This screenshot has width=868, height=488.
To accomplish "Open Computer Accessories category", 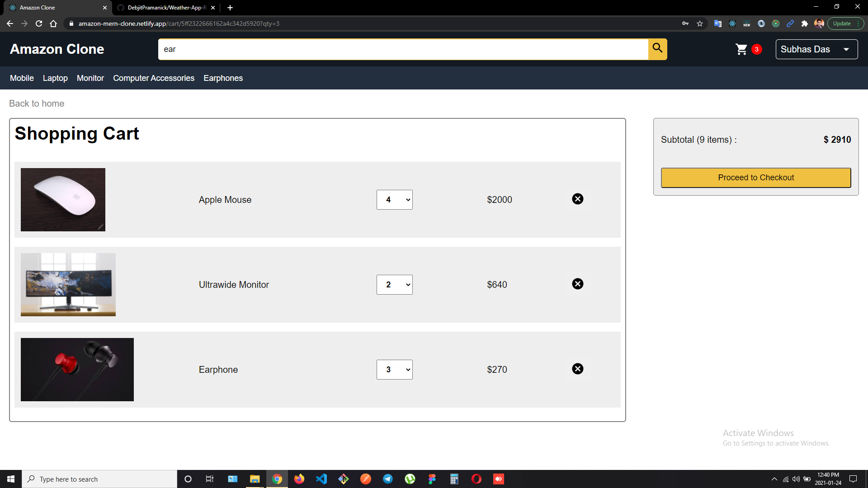I will [x=154, y=78].
